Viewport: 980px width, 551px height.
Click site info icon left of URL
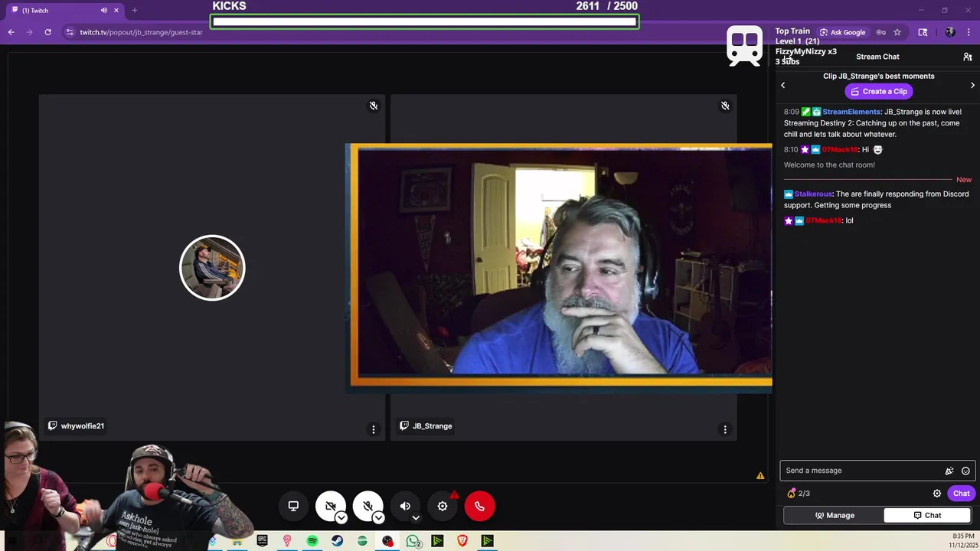click(x=70, y=32)
